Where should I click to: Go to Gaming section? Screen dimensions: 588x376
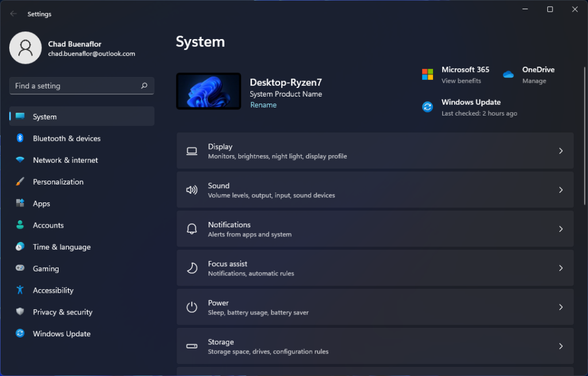82,268
